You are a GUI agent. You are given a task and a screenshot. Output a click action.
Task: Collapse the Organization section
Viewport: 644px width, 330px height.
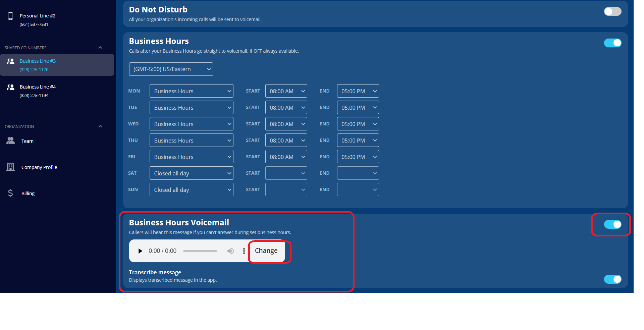[x=100, y=126]
